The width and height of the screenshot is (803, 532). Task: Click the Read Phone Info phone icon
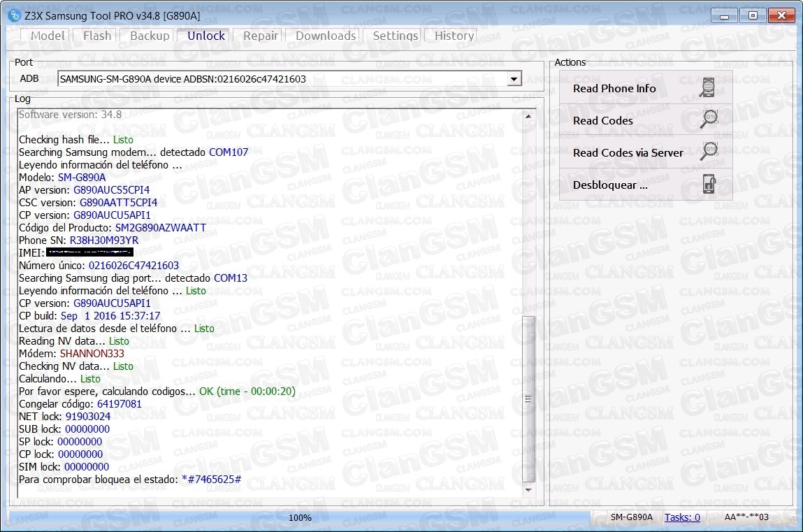pos(708,88)
